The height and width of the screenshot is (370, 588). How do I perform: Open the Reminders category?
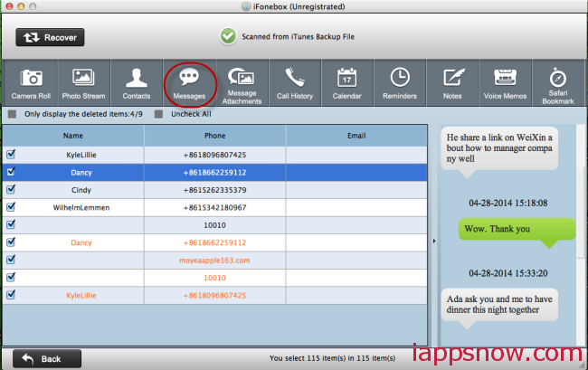point(400,83)
